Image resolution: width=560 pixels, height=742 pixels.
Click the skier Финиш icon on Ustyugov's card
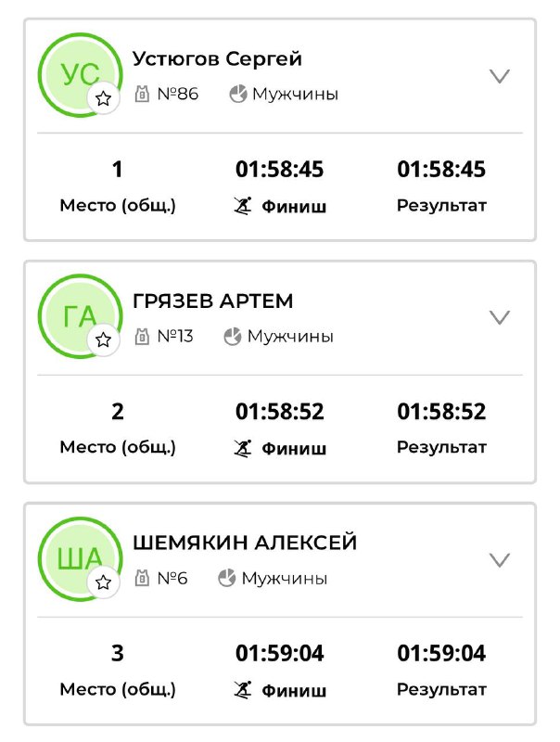tap(241, 205)
